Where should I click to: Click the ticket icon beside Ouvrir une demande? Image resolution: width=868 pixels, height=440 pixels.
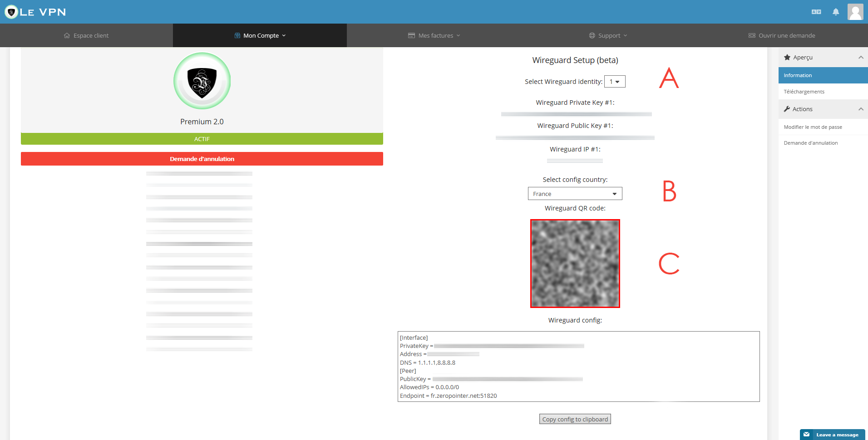click(752, 35)
